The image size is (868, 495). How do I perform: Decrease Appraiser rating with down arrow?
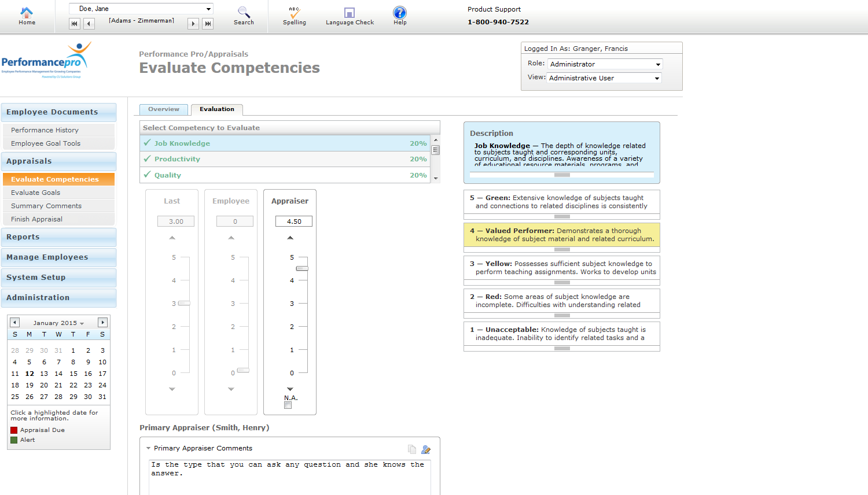coord(290,389)
